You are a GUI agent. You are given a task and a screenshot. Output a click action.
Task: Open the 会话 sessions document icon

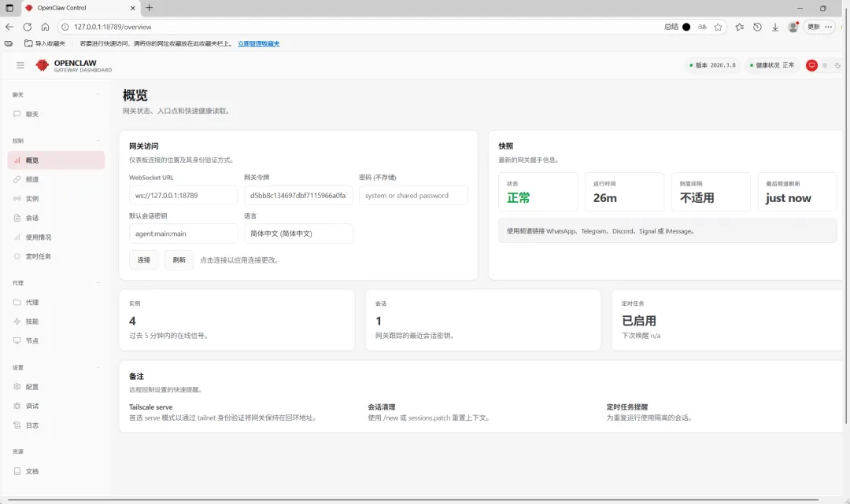17,218
